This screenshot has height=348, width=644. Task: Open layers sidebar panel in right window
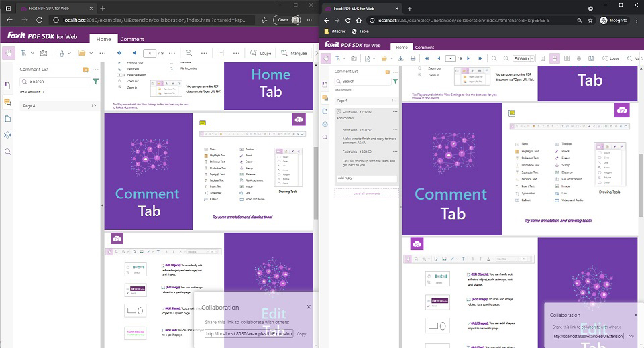tap(325, 124)
